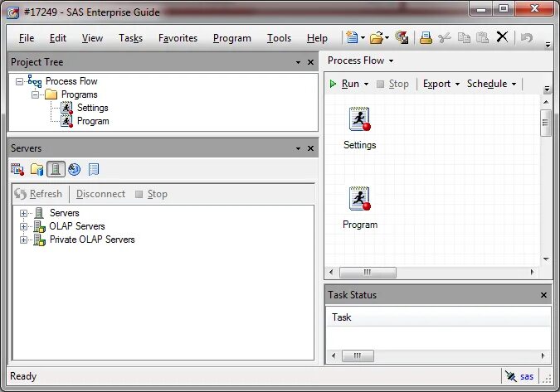Click Stop in Servers toolbar
This screenshot has width=560, height=392.
click(152, 194)
